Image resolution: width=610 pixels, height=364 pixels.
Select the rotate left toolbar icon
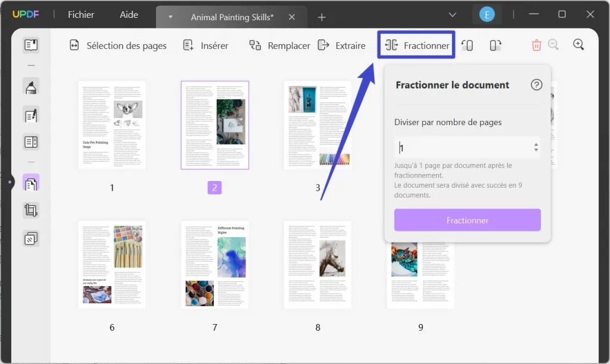click(x=467, y=45)
